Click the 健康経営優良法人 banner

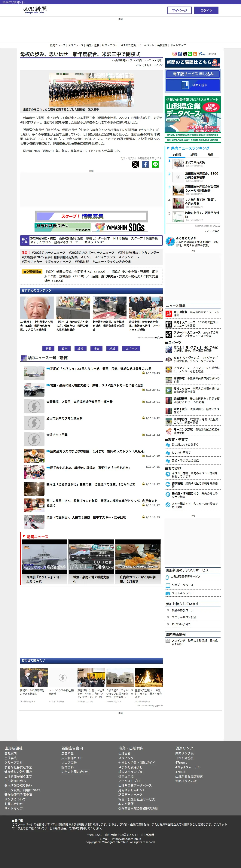point(63,227)
